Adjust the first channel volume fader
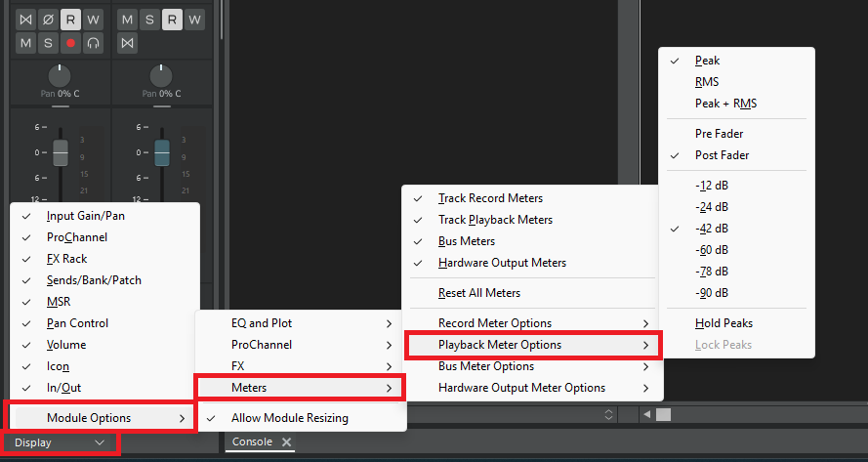 pyautogui.click(x=61, y=153)
